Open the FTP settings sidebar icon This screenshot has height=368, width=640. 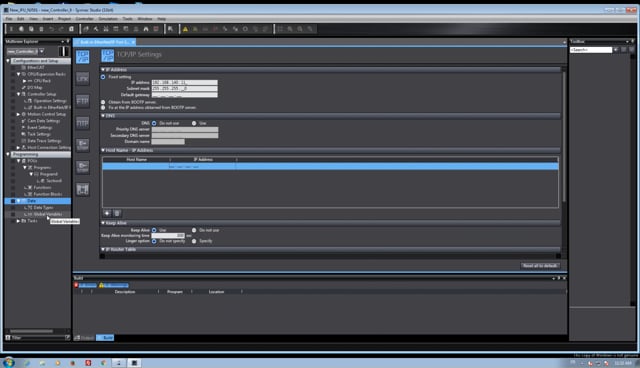[x=82, y=101]
